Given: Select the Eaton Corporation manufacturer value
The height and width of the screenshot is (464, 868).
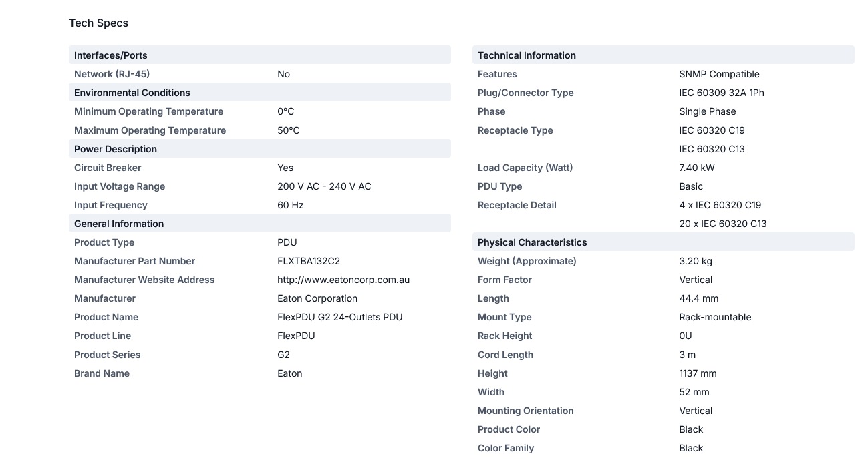Looking at the screenshot, I should point(317,298).
